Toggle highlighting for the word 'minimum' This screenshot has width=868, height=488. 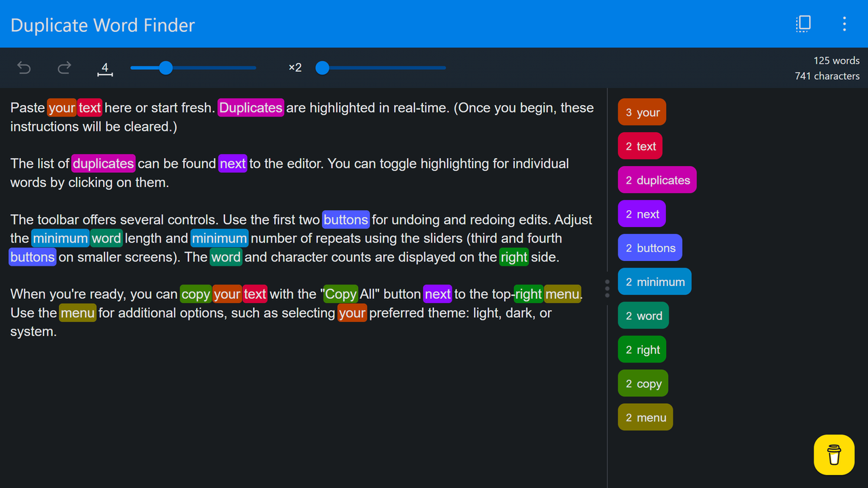tap(654, 281)
